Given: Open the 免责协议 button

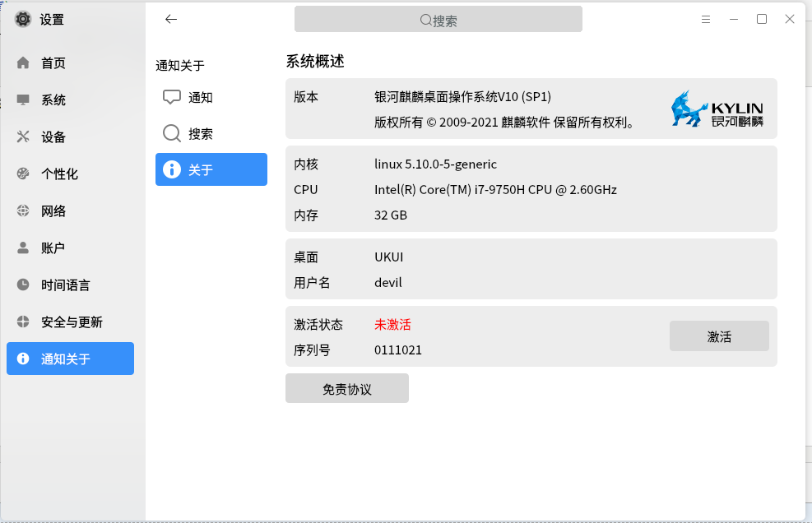Looking at the screenshot, I should pyautogui.click(x=347, y=388).
